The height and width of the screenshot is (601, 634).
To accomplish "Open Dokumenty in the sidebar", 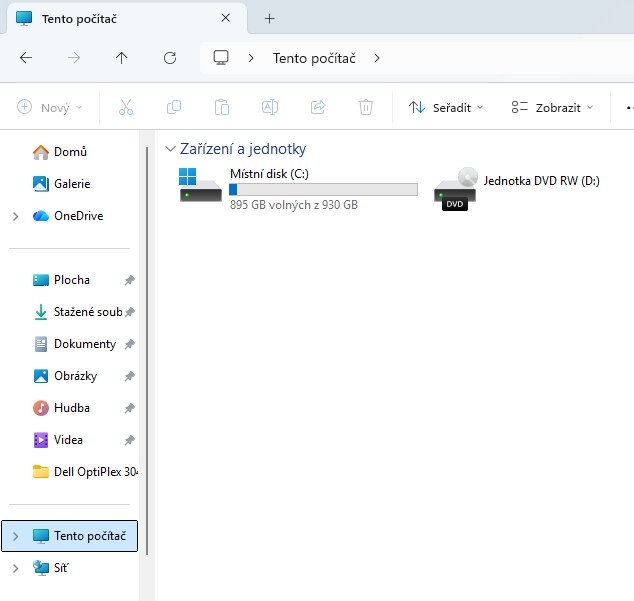I will coord(84,344).
